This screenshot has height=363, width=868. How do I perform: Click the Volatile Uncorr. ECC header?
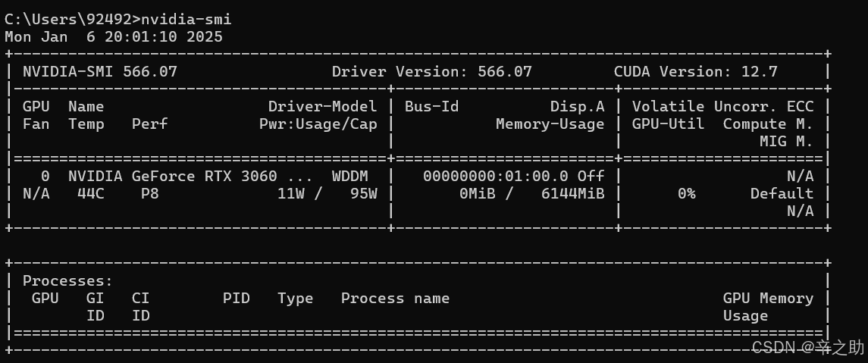point(723,106)
